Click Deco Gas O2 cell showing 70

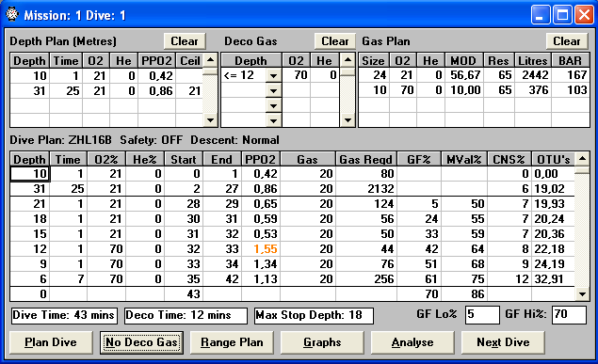(x=296, y=76)
